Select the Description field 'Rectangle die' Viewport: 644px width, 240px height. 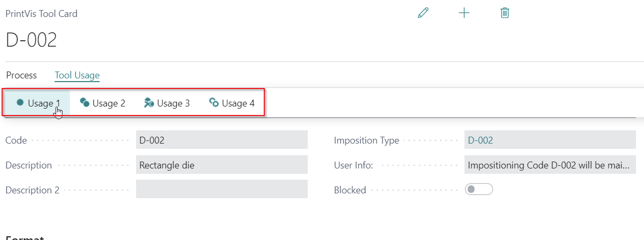pyautogui.click(x=221, y=165)
